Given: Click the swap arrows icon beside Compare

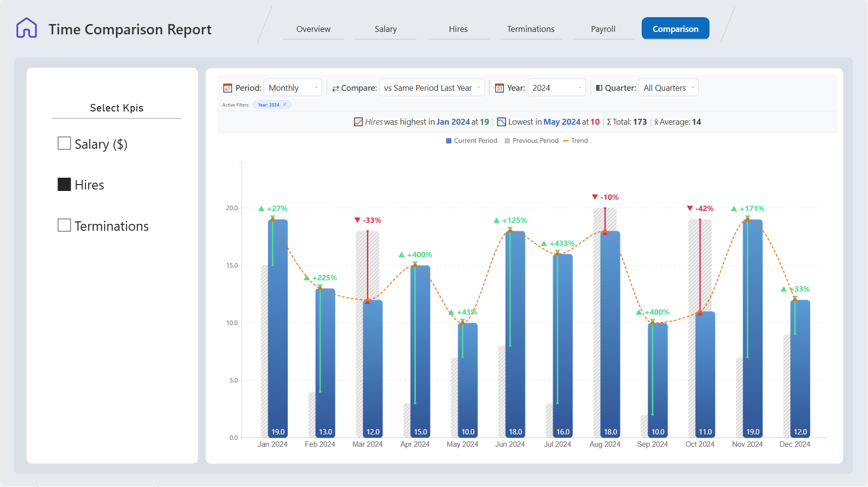Looking at the screenshot, I should [x=335, y=88].
